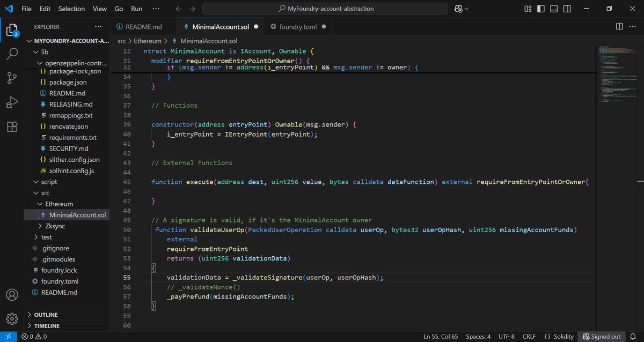
Task: Click the command center search box
Action: [326, 9]
